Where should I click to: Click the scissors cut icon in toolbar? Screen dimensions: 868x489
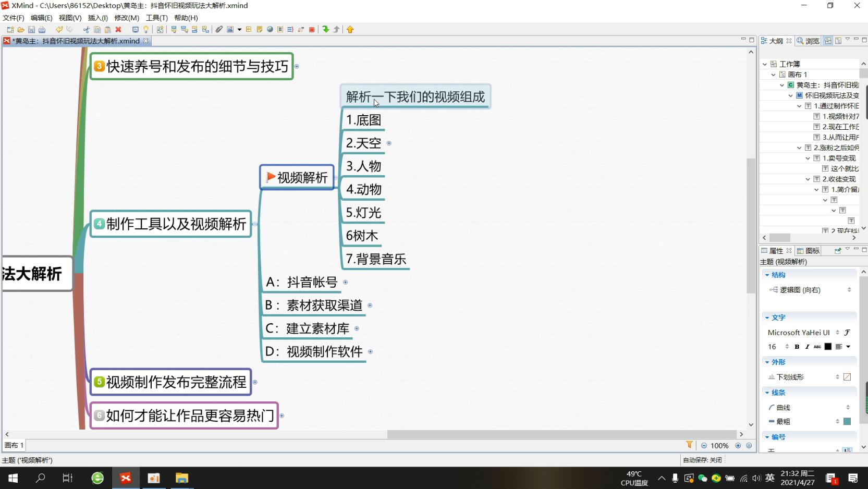tap(87, 30)
